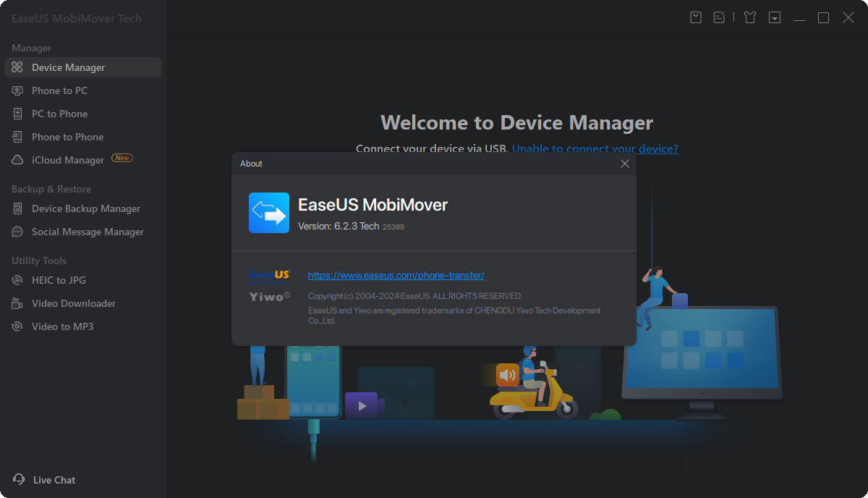Click the Phone to PC icon
The height and width of the screenshot is (498, 868).
point(17,90)
